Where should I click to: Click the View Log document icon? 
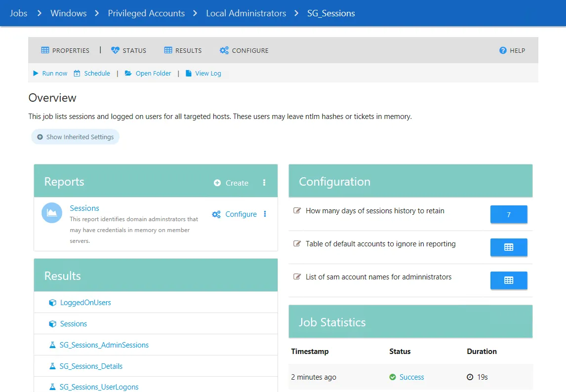[189, 73]
